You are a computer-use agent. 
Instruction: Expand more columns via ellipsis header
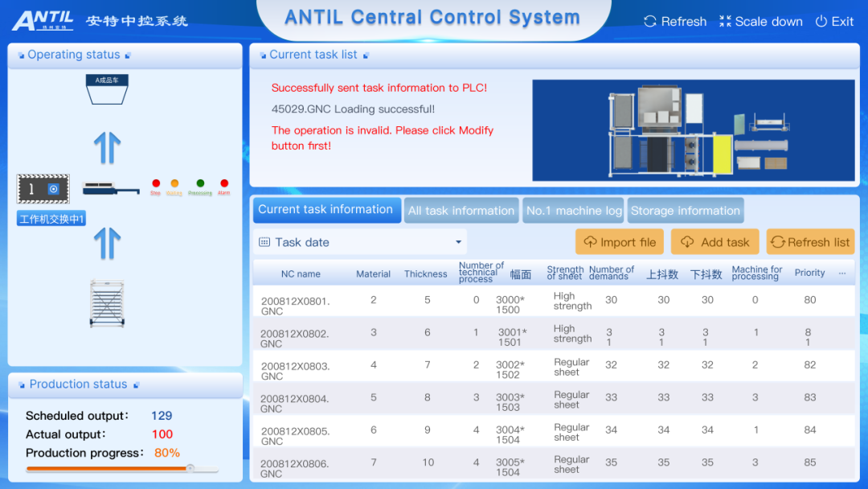pyautogui.click(x=841, y=273)
